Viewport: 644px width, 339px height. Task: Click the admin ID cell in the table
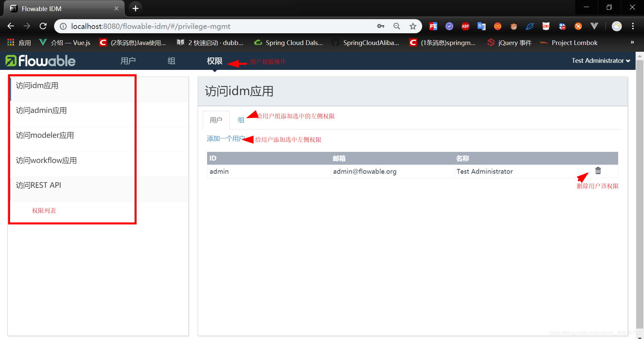coord(269,171)
